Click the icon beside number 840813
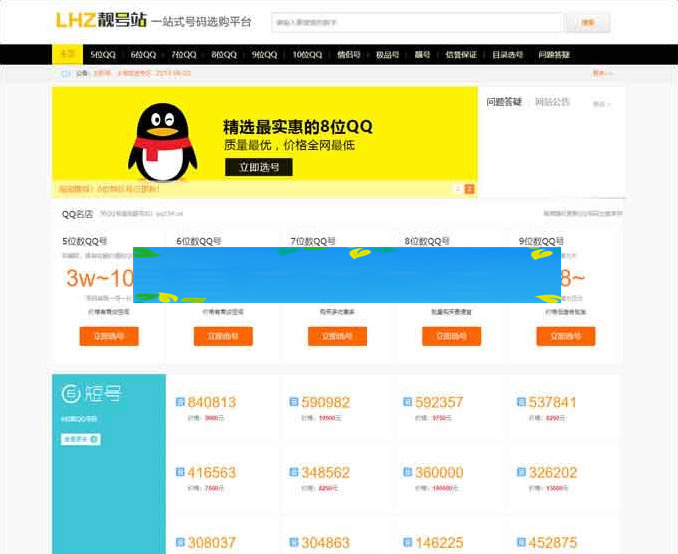Screen dimensions: 678x554 click(x=181, y=403)
